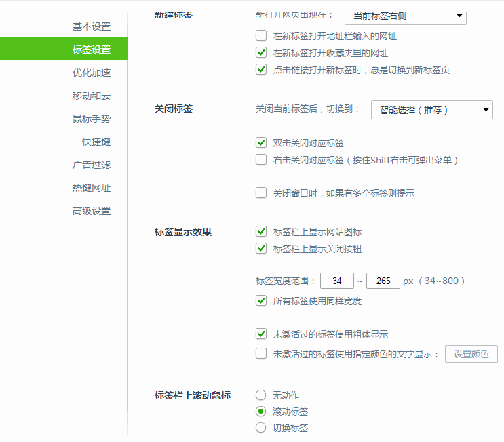The height and width of the screenshot is (442, 504).
Task: Open 高级设置 in the sidebar
Action: [92, 211]
